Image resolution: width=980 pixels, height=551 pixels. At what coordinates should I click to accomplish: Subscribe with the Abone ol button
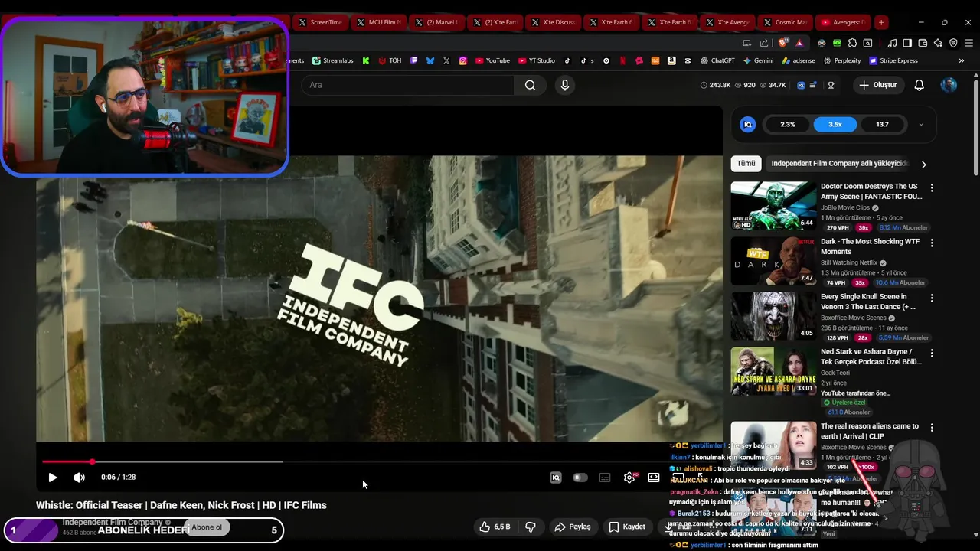[207, 527]
